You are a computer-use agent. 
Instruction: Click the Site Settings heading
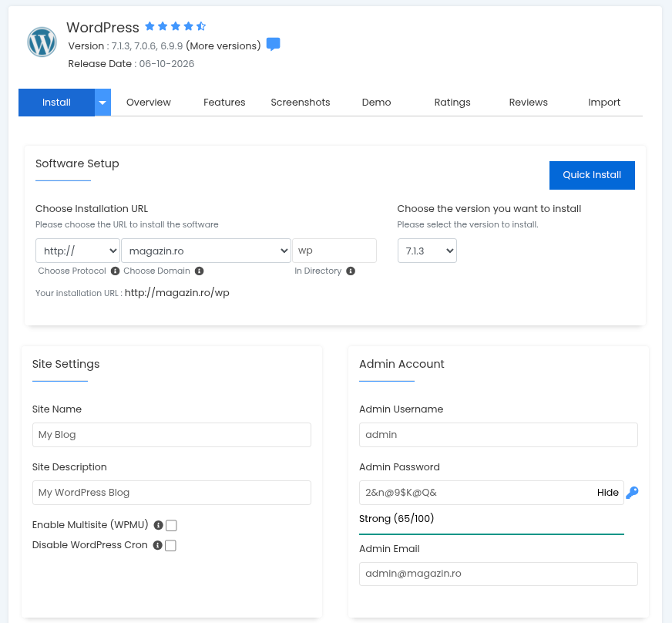pyautogui.click(x=66, y=364)
